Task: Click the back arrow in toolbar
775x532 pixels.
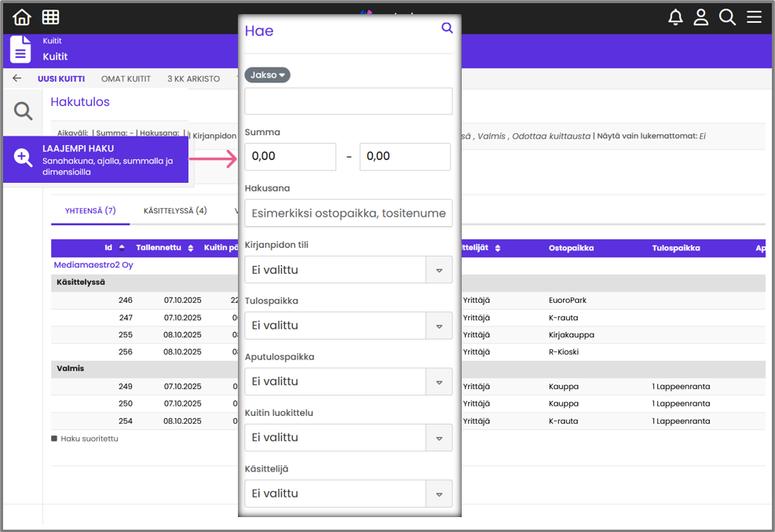Action: (17, 78)
